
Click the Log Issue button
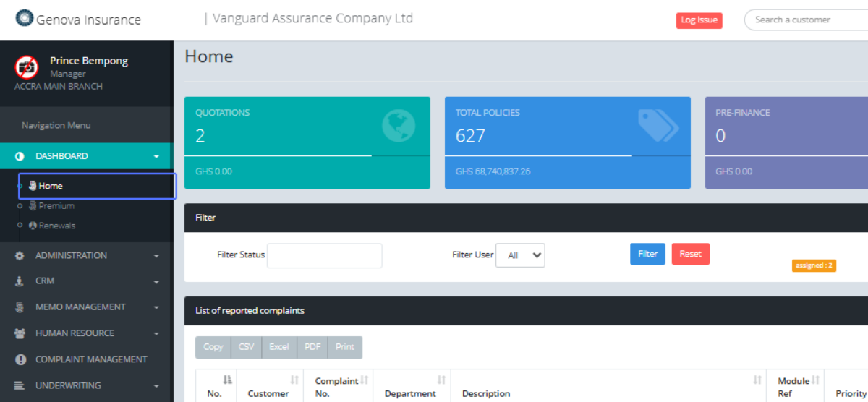[x=699, y=20]
